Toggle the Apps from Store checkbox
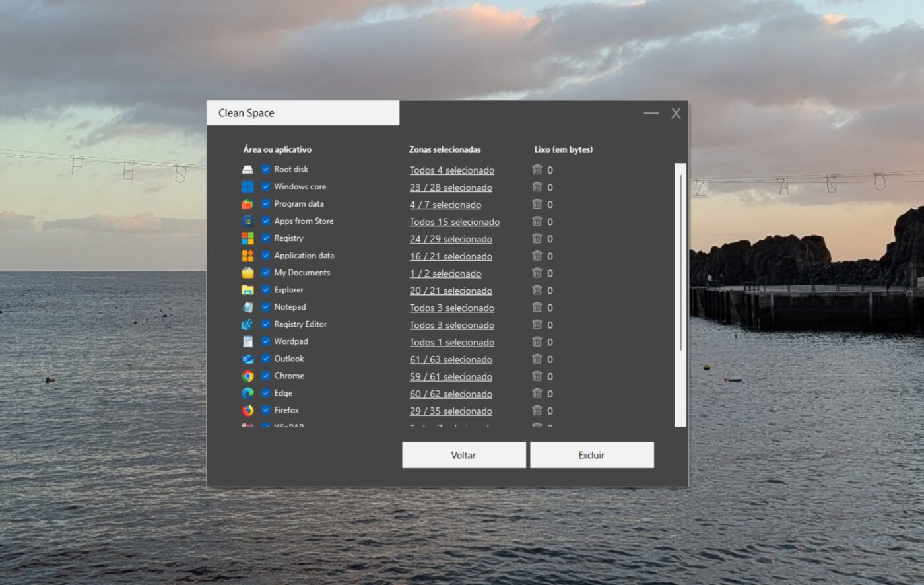This screenshot has width=924, height=585. coord(266,221)
